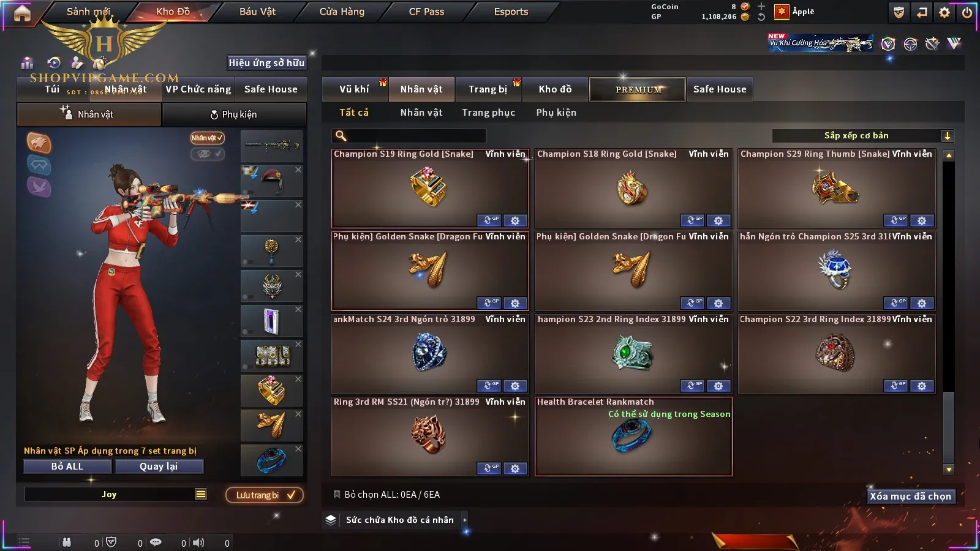Toggle the Nhân vật check button above character
This screenshot has width=980, height=551.
207,138
